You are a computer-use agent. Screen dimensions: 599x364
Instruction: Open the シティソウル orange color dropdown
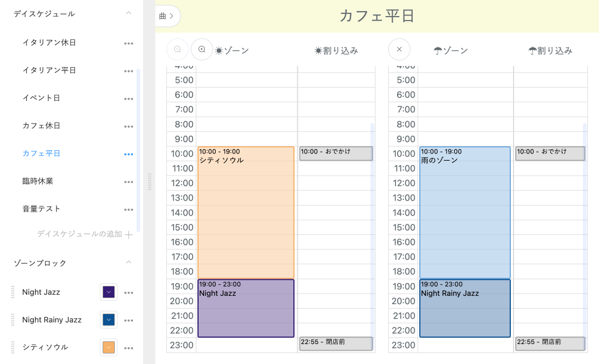point(109,347)
